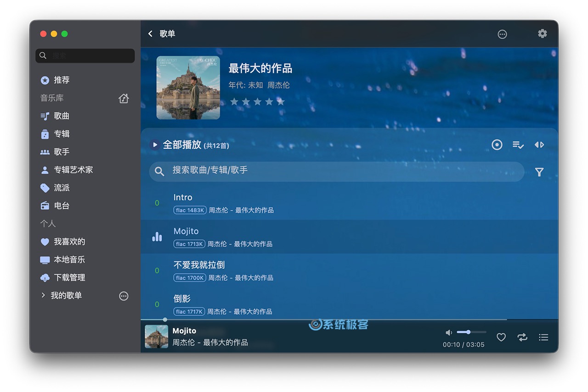
Task: Open the play queue list icon
Action: point(543,337)
